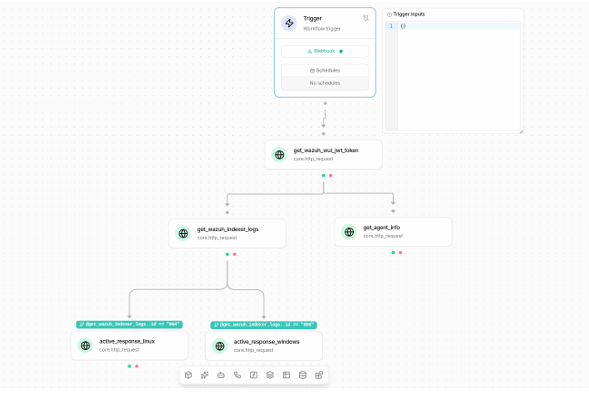Click the cube icon in bottom toolbar
The width and height of the screenshot is (589, 403).
click(x=189, y=375)
